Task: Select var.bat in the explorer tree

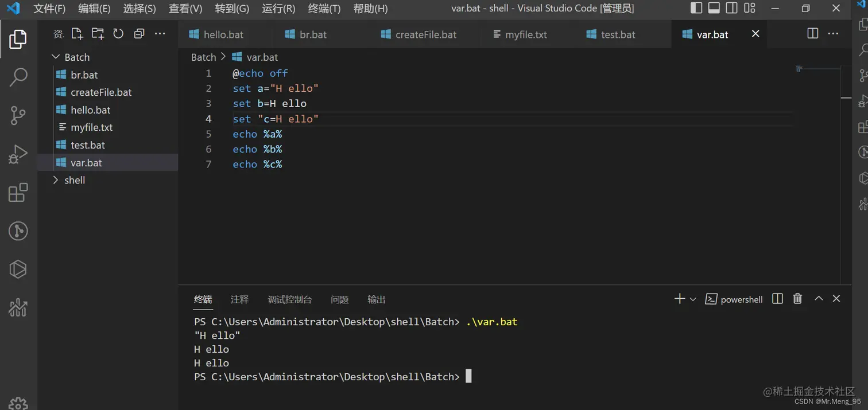Action: point(108,163)
